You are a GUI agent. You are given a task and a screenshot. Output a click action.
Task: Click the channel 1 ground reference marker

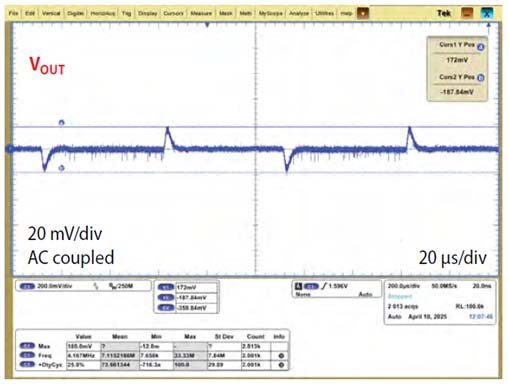click(10, 149)
